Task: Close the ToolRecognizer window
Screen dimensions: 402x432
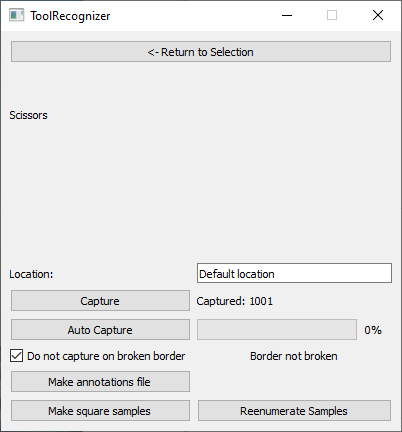Action: coord(378,15)
